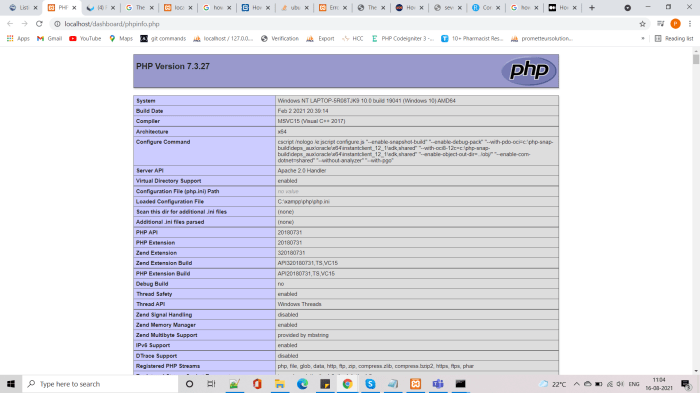Screen dimensions: 700x393
Task: Open File Explorer in the taskbar
Action: click(x=279, y=384)
